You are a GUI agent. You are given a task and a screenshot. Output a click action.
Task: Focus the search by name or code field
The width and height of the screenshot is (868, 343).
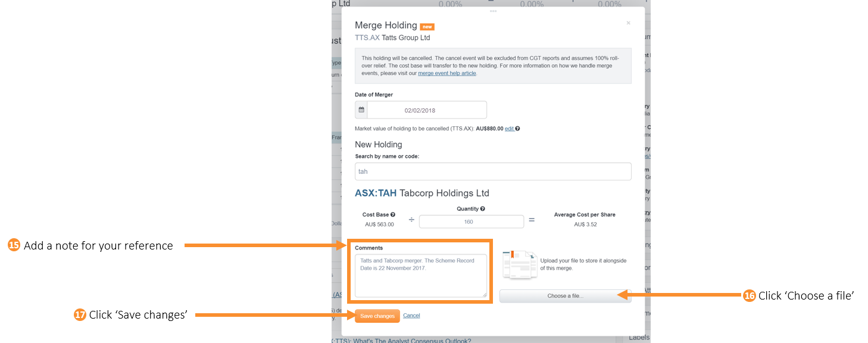[x=493, y=171]
